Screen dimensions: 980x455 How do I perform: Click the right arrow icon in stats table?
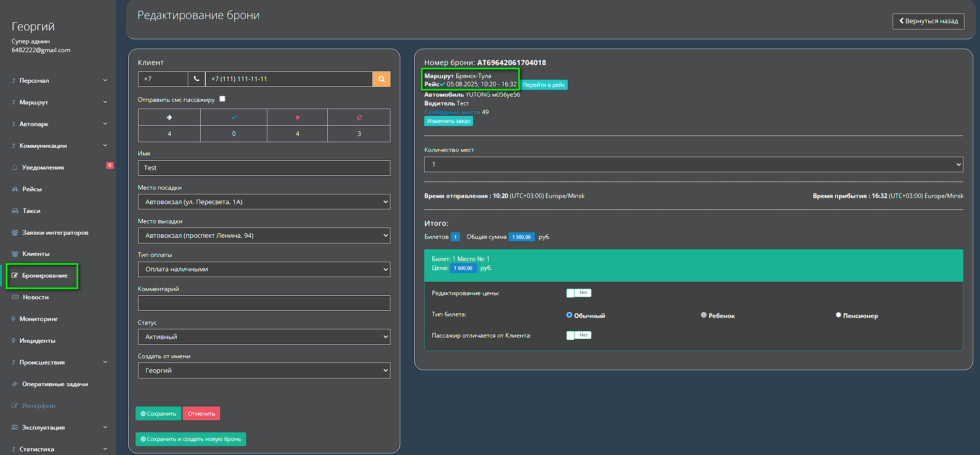coord(169,117)
